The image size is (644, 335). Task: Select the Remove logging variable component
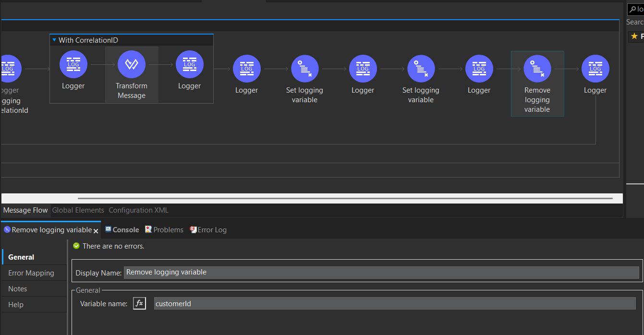(x=537, y=69)
